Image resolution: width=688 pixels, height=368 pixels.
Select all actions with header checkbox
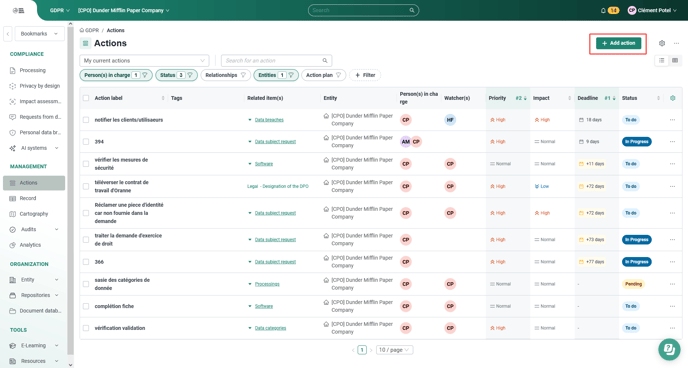(86, 98)
